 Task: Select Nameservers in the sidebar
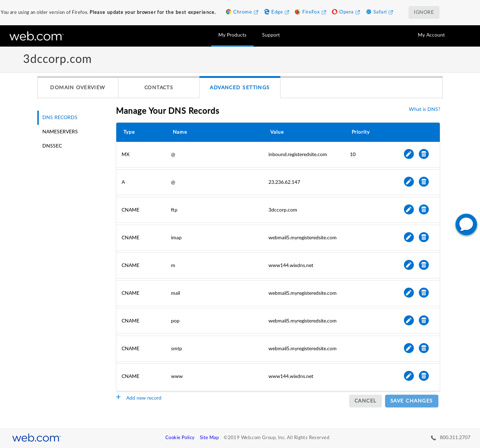click(60, 132)
